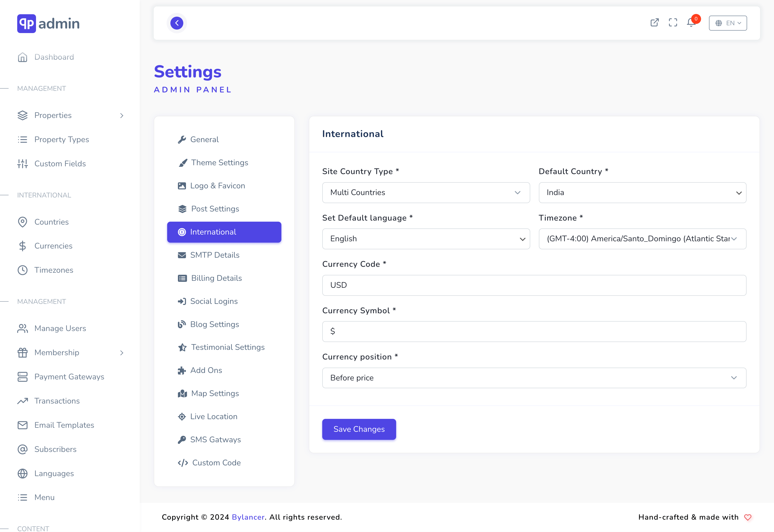Open the Map Settings tab
Image resolution: width=774 pixels, height=532 pixels.
pyautogui.click(x=224, y=393)
